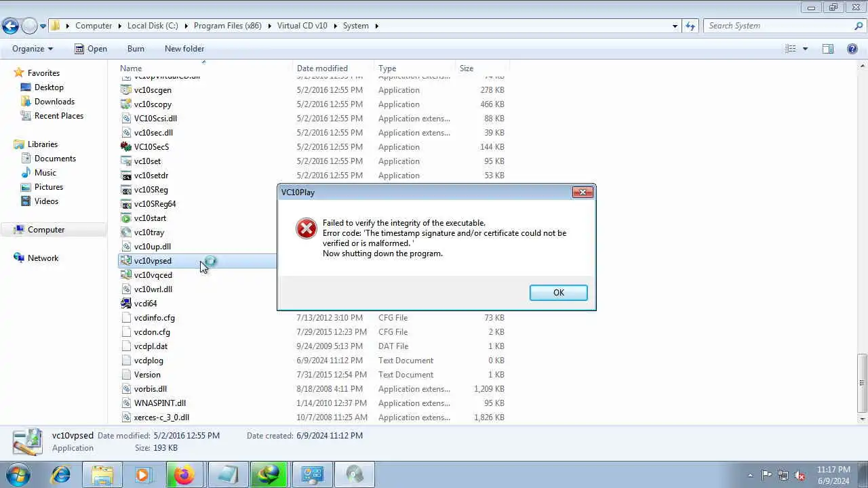Click the Explorer Back navigation button
The width and height of the screenshot is (868, 488).
[x=10, y=26]
